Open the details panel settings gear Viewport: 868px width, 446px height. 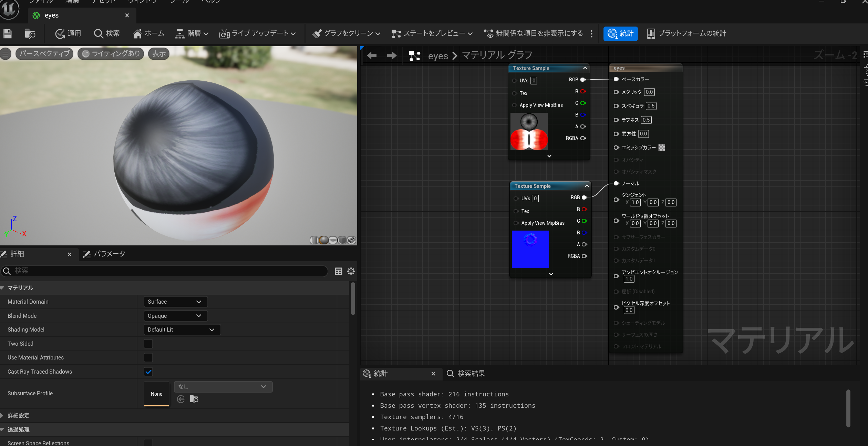[x=351, y=271]
